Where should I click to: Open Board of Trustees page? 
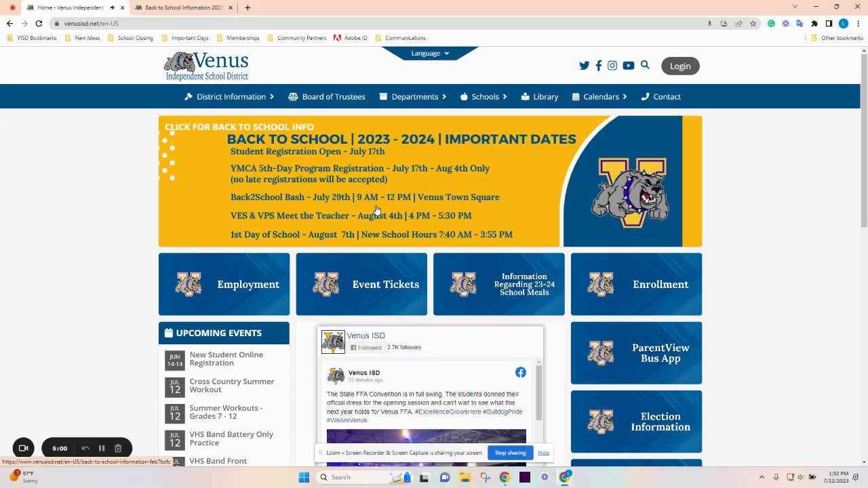click(327, 96)
